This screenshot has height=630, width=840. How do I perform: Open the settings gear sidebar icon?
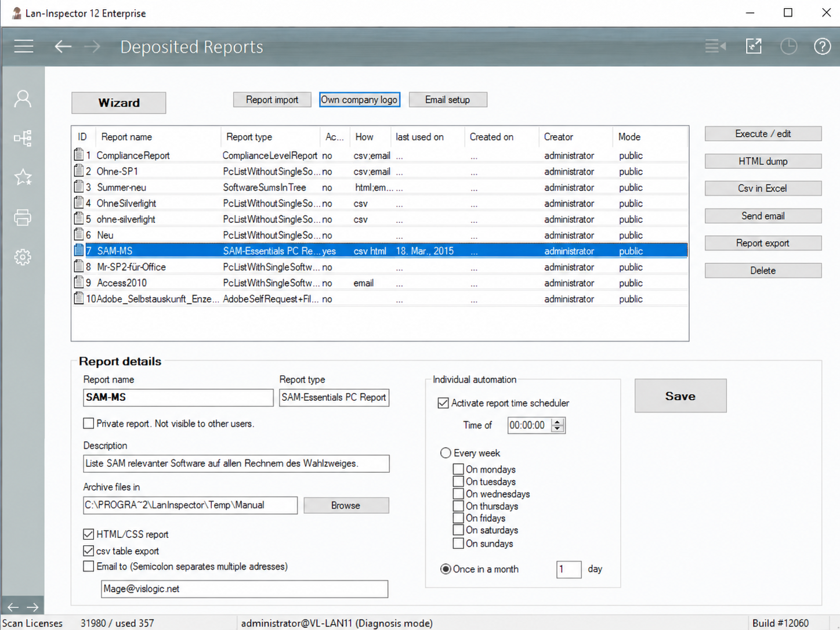[x=23, y=257]
